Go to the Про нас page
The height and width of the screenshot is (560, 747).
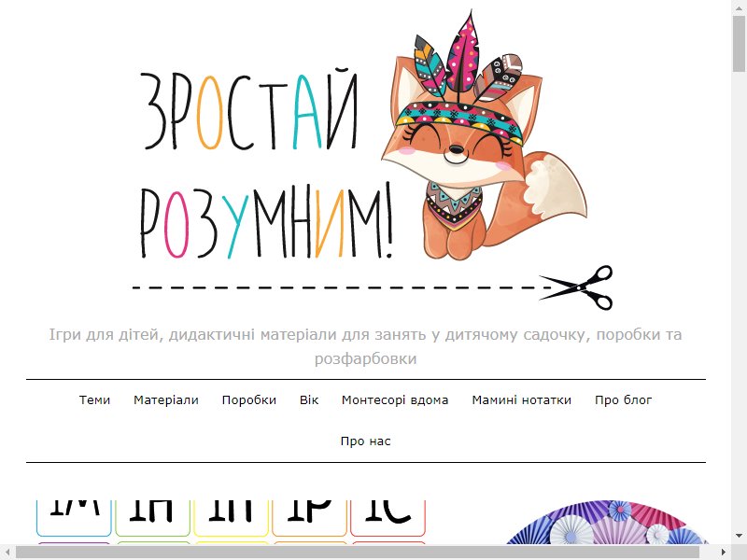coord(365,441)
